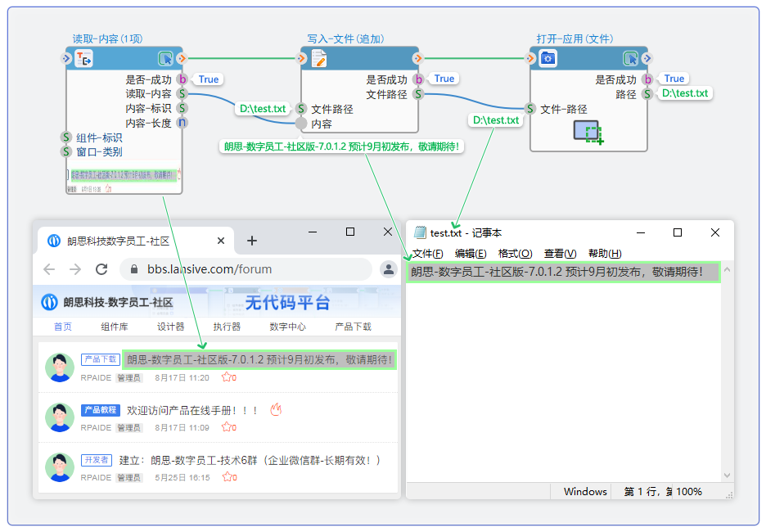Click the app icon on 打开-应用 node header

click(x=547, y=58)
